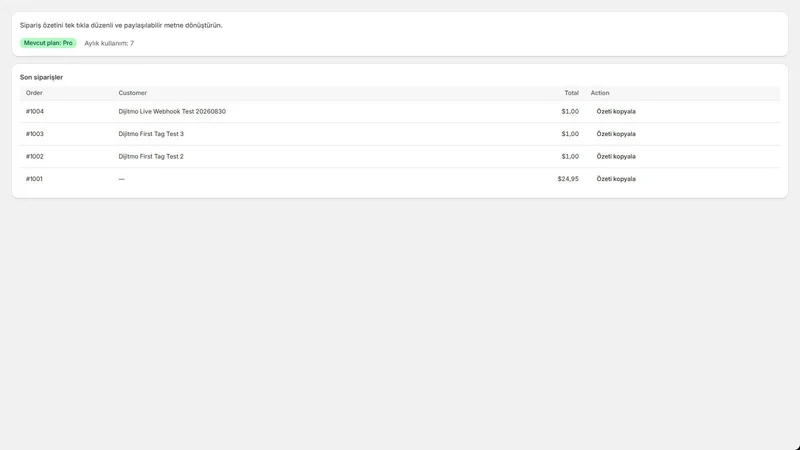Select order number #1003
800x450 pixels.
[x=35, y=134]
